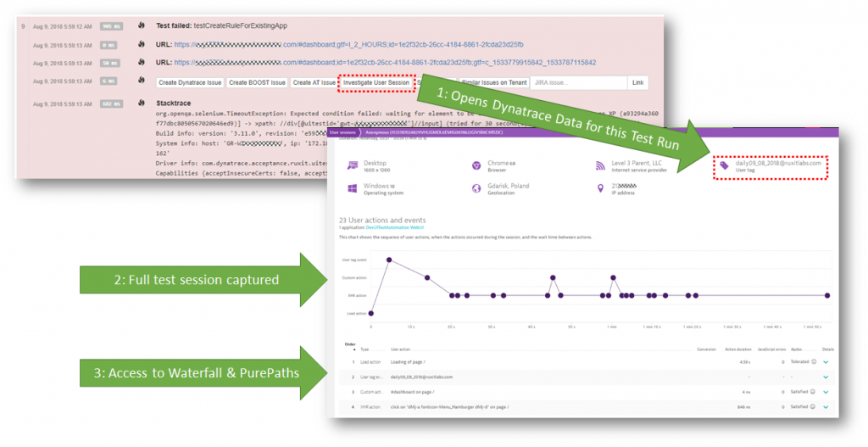Click the Load action point at 0 on chart
868x447 pixels.
click(371, 314)
